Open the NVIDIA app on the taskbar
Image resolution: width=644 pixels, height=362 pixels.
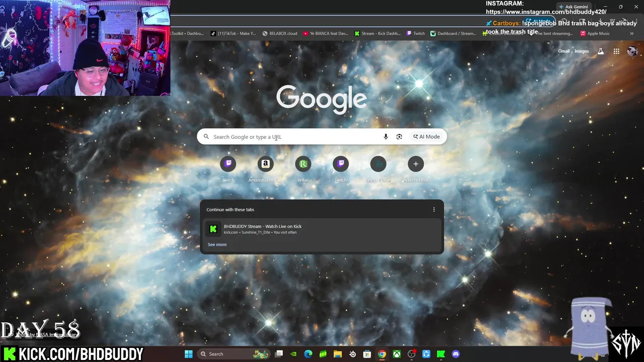click(x=294, y=354)
